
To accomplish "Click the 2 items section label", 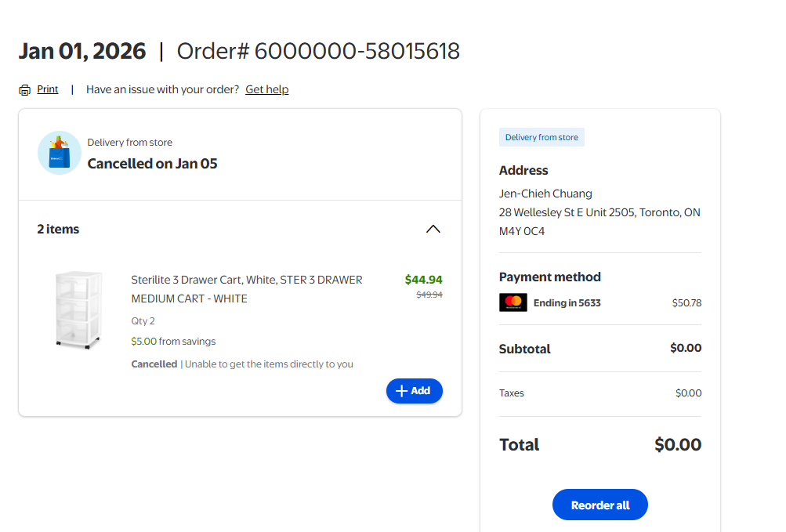I will 58,230.
